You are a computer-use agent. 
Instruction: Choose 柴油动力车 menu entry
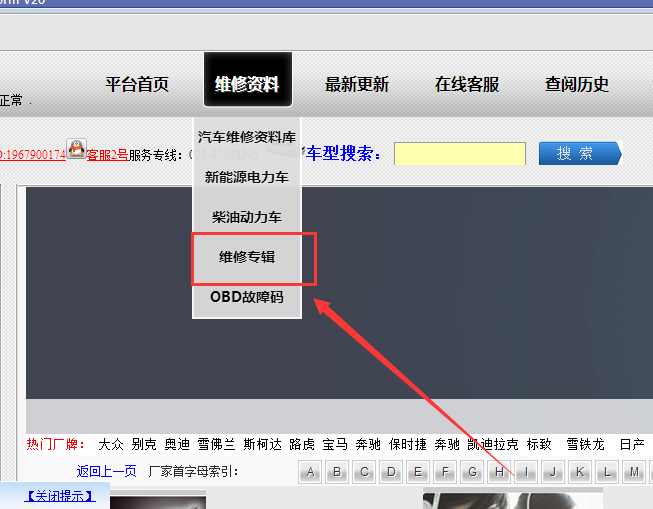point(247,217)
